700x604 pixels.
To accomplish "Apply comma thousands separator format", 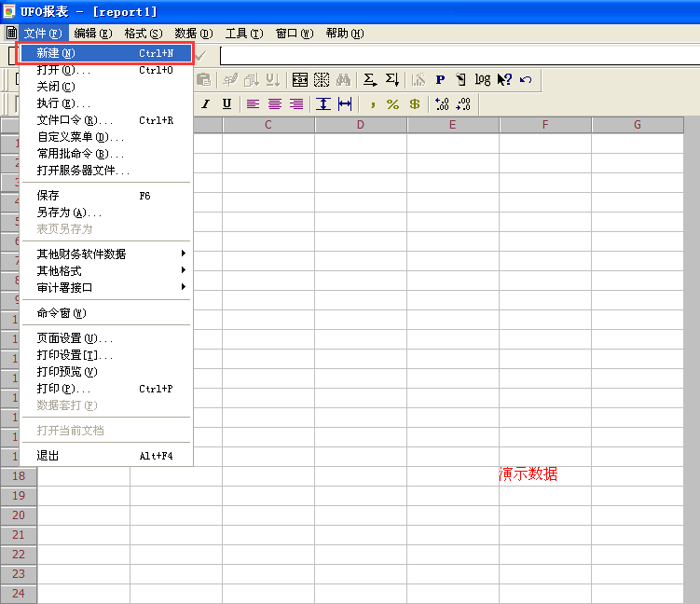I will click(372, 104).
